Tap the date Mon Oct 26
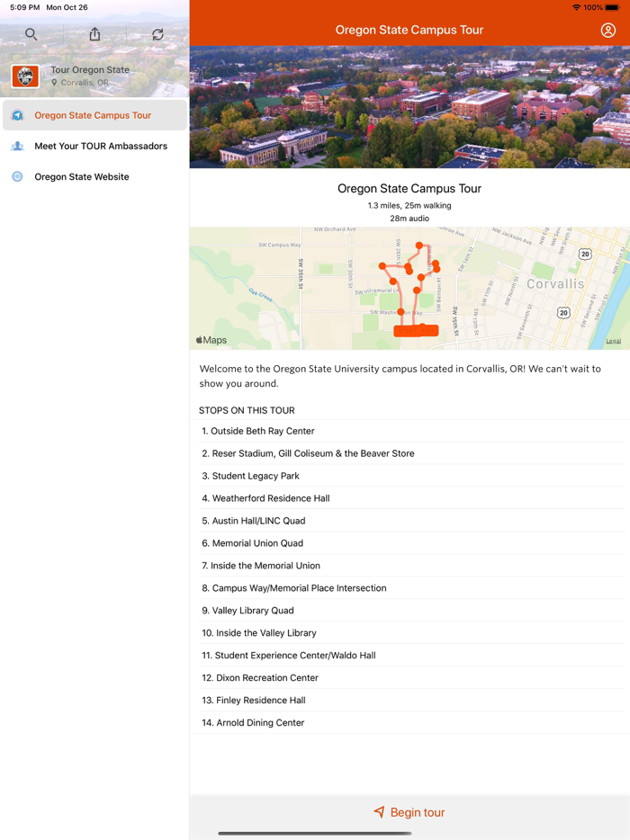 67,7
